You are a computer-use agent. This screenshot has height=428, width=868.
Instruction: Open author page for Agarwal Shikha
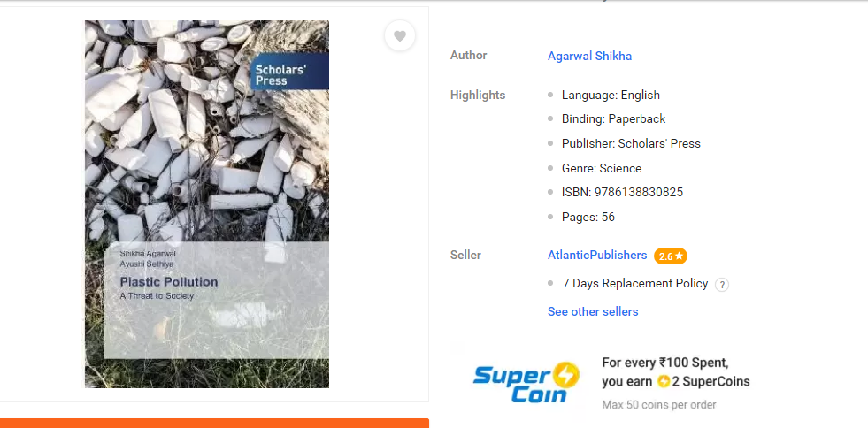589,56
